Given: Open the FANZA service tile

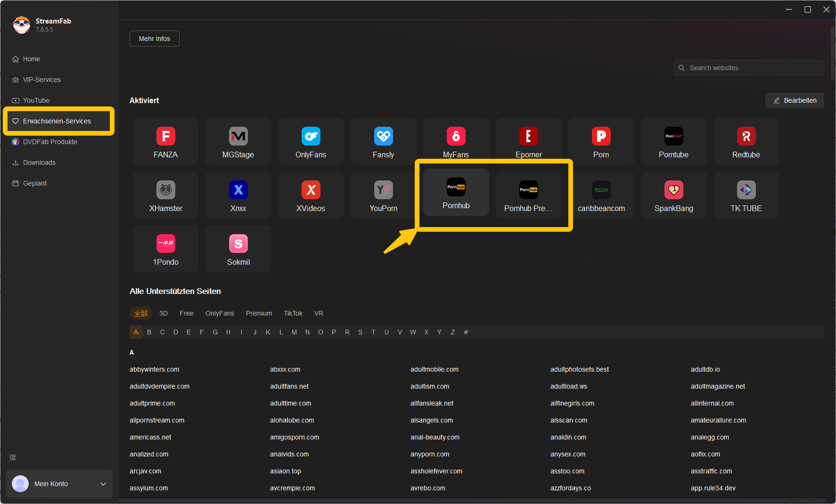Looking at the screenshot, I should (x=165, y=141).
